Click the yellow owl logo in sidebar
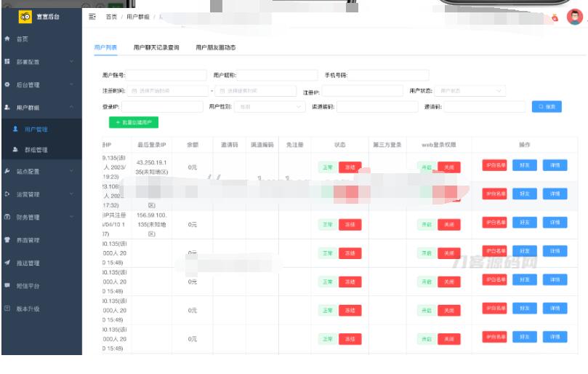 (x=25, y=17)
